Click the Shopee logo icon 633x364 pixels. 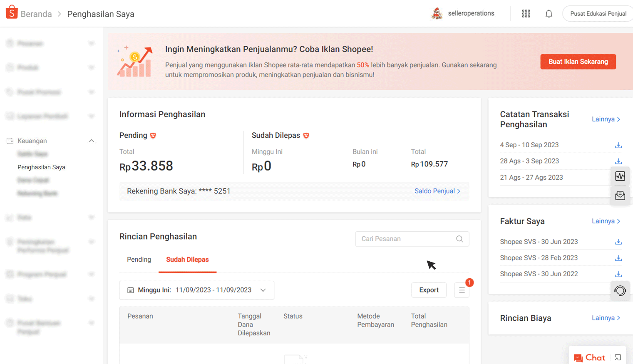tap(12, 12)
